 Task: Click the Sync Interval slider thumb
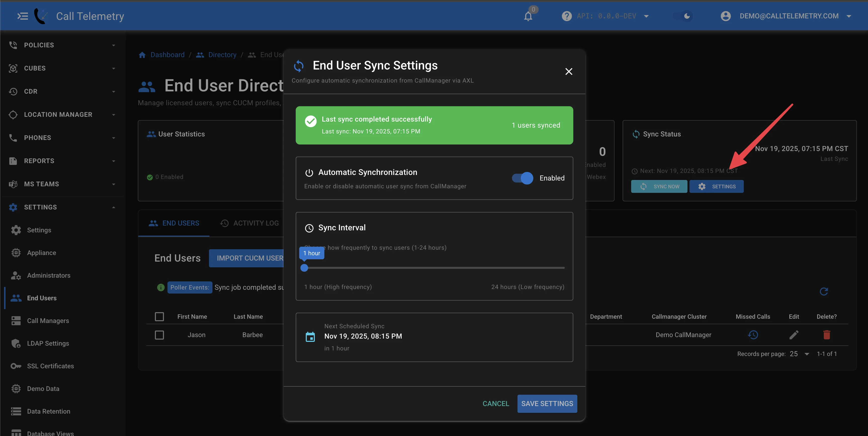coord(304,268)
